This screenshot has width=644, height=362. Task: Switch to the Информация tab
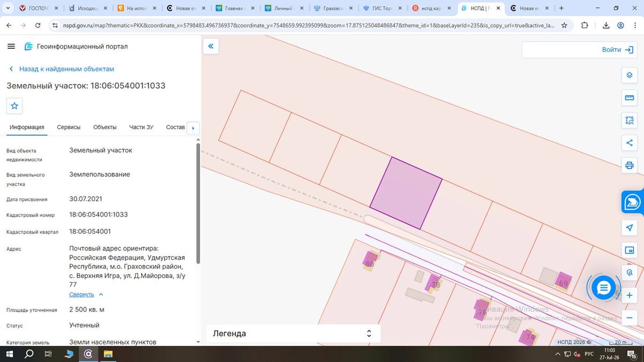27,127
